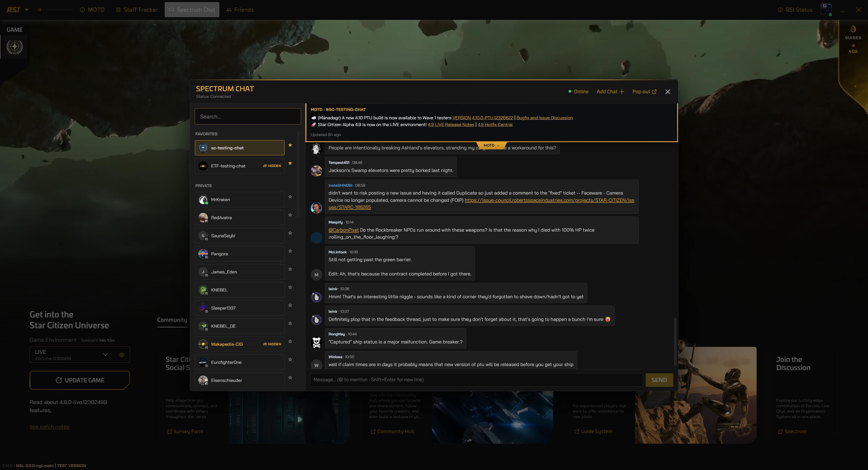Favorite the EurofighterOne chat star
868x470 pixels.
click(290, 360)
